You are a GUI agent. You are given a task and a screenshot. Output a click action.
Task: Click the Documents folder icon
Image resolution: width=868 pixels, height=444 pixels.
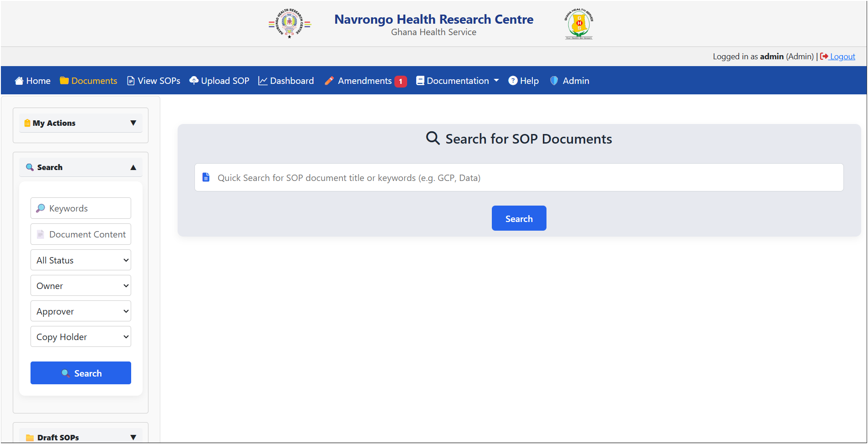(x=64, y=81)
